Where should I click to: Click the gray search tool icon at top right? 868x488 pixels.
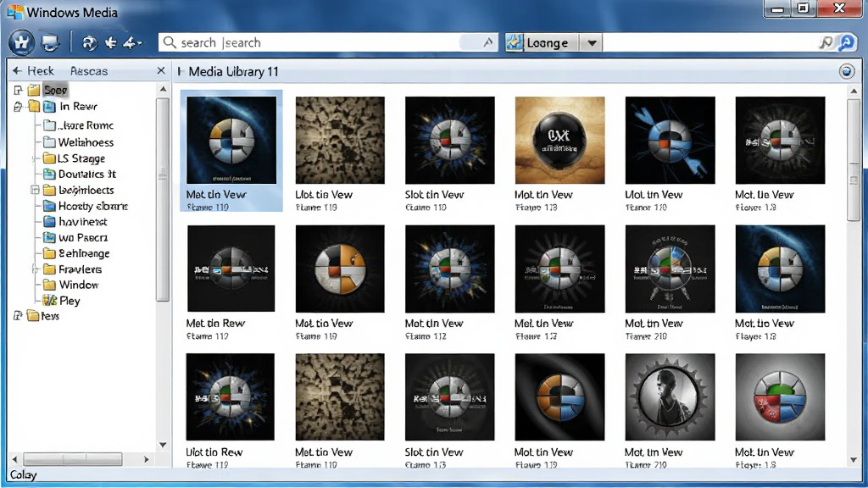(826, 42)
